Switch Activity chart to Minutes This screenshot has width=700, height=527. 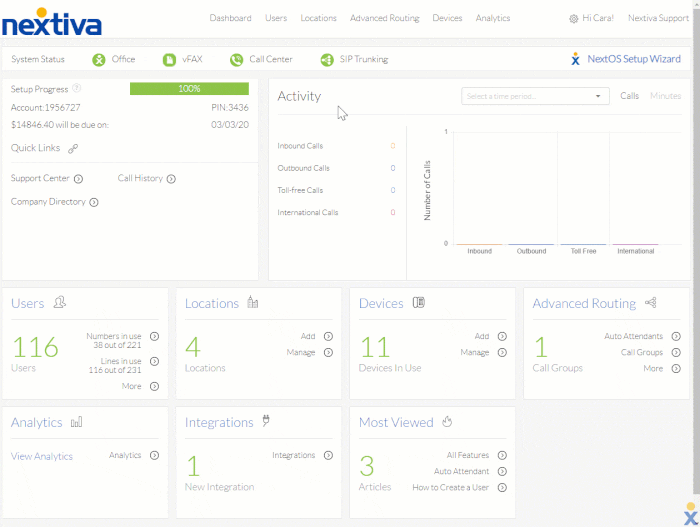click(665, 96)
